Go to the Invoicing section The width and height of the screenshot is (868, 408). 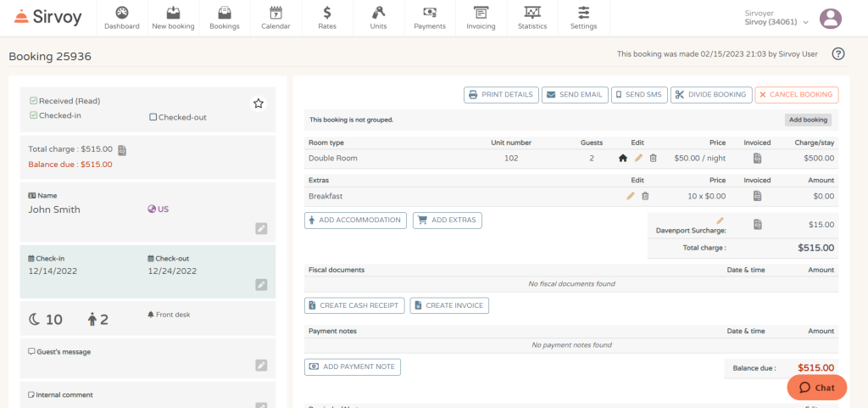click(481, 19)
